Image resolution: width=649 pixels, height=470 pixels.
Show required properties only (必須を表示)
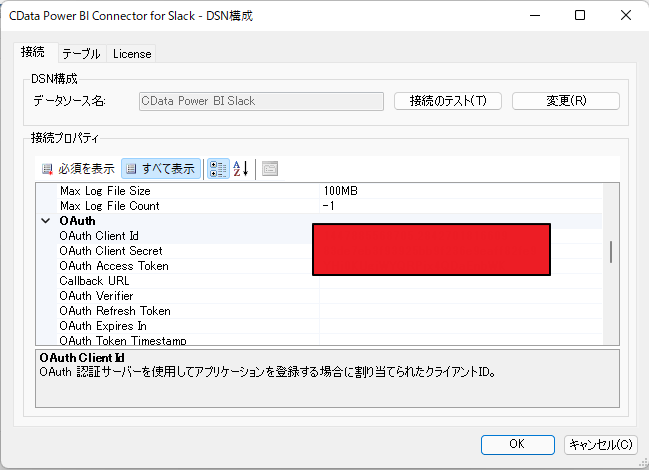(x=78, y=169)
